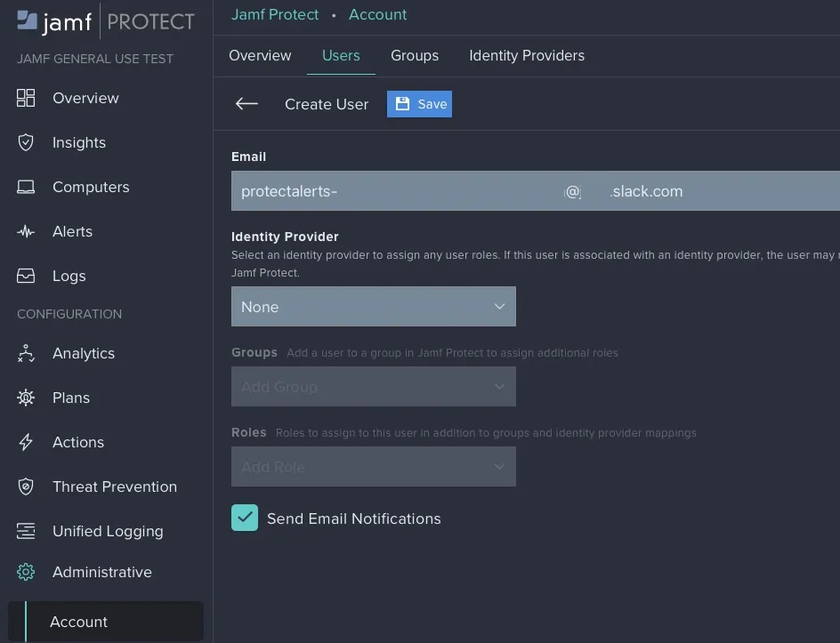Select the Account sidebar entry
The image size is (840, 643).
[78, 622]
